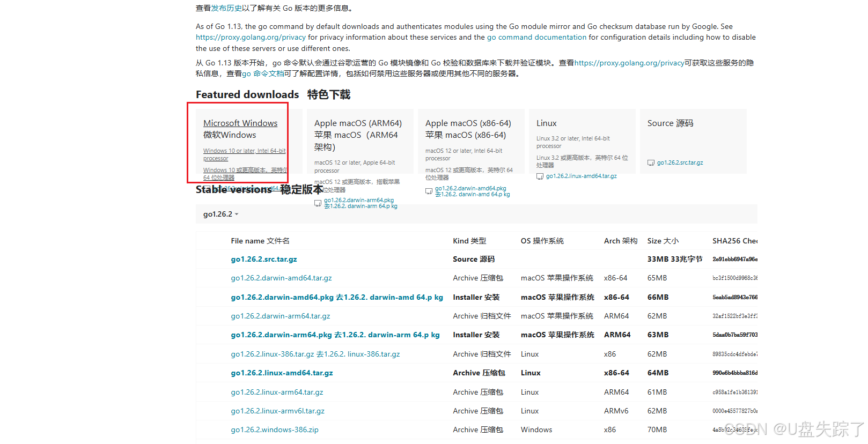The width and height of the screenshot is (868, 444).
Task: Select the Linux featured download title
Action: pos(546,123)
